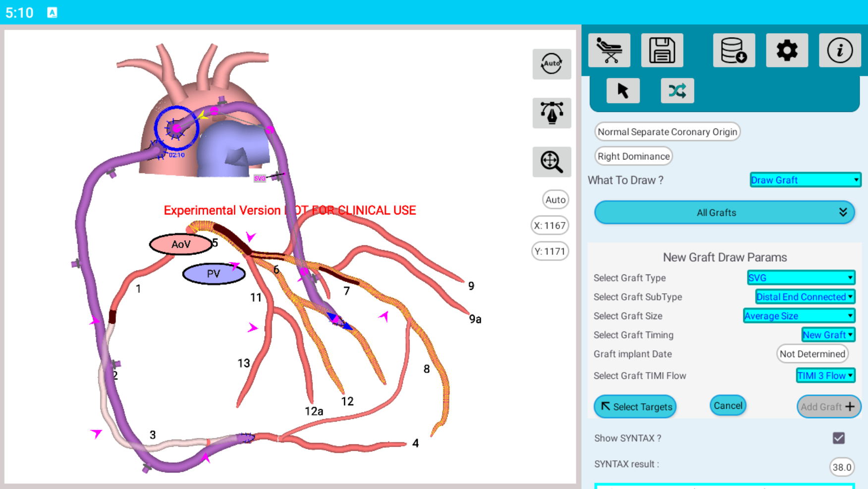The height and width of the screenshot is (489, 868).
Task: Open the database download icon
Action: [x=734, y=51]
